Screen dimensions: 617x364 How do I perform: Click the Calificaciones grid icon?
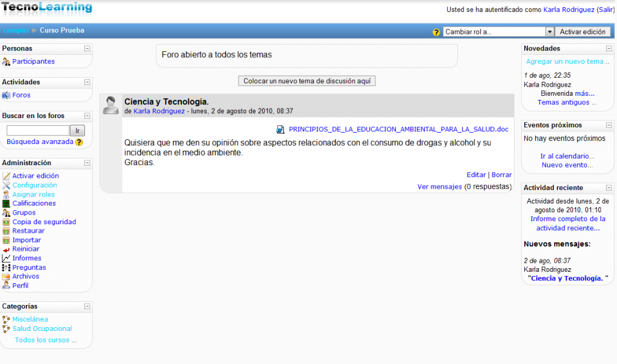click(7, 204)
